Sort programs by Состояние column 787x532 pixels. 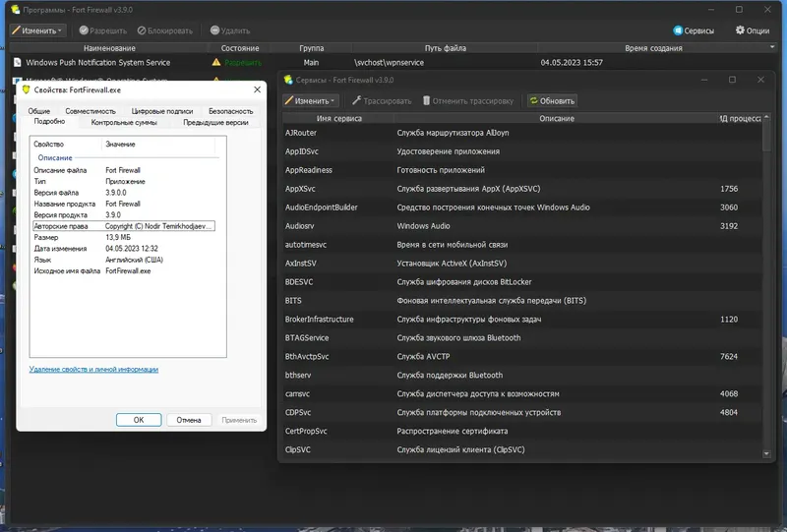tap(240, 48)
